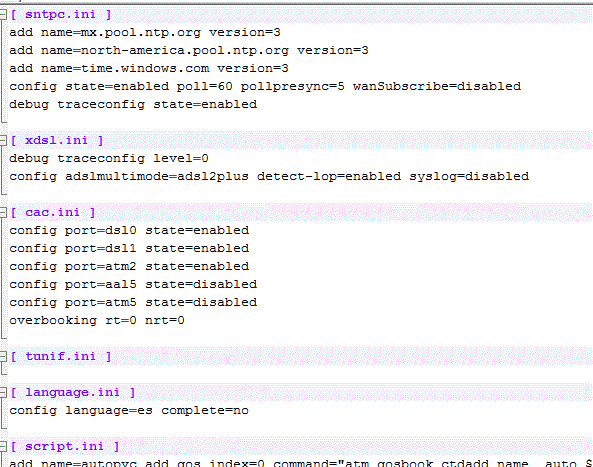The height and width of the screenshot is (467, 593).
Task: Click the [ sntpc.ini ] section header
Action: 61,15
